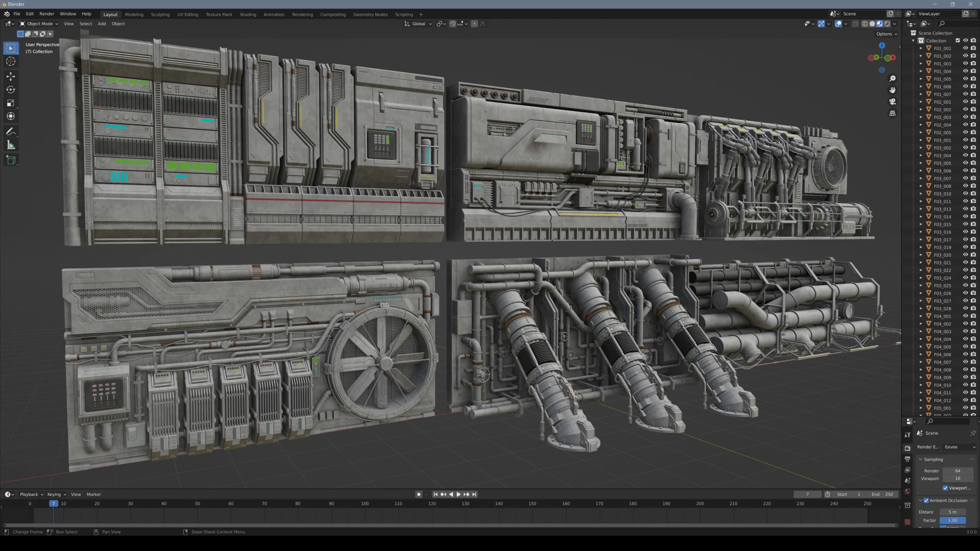This screenshot has width=980, height=551.
Task: Collapse the Sampling panel
Action: 921,459
